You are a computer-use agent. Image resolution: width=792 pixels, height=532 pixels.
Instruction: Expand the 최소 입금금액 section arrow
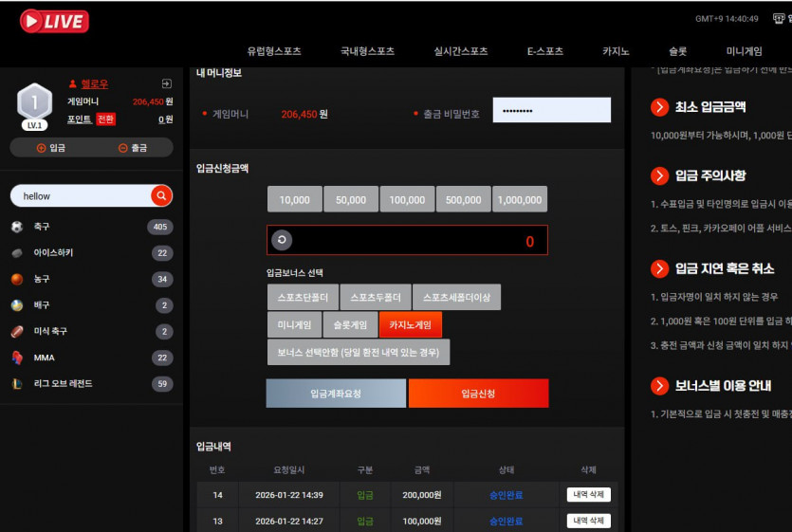[659, 107]
